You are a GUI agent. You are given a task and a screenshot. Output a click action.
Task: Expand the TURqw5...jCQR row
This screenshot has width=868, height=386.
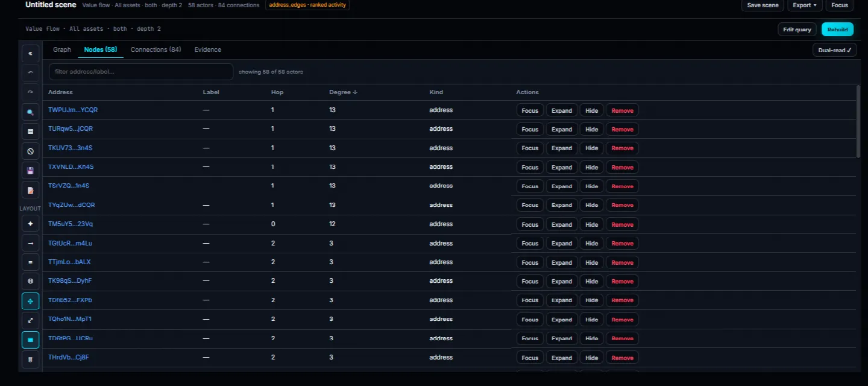562,129
